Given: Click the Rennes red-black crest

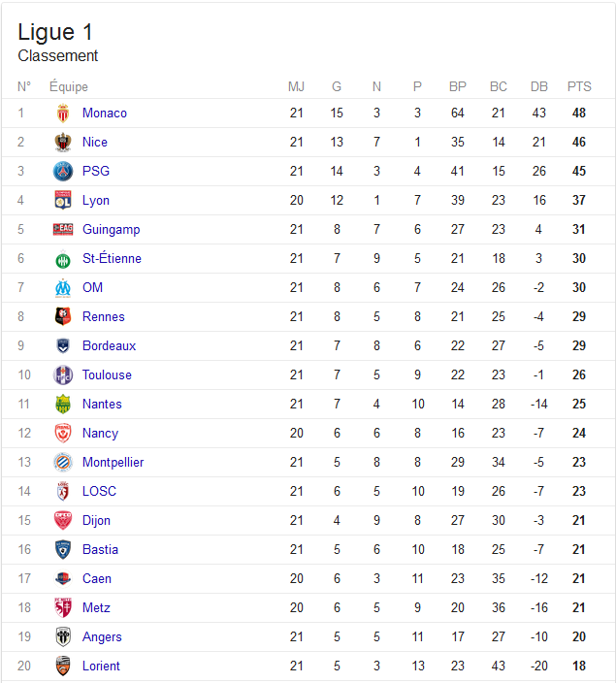Looking at the screenshot, I should click(63, 316).
